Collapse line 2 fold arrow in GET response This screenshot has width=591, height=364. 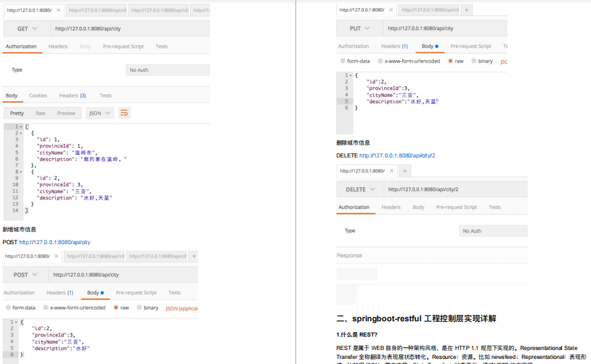pyautogui.click(x=21, y=133)
